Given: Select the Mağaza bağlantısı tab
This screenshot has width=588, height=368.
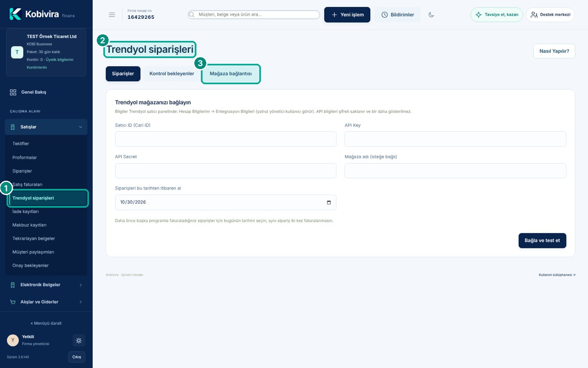Looking at the screenshot, I should (x=231, y=74).
